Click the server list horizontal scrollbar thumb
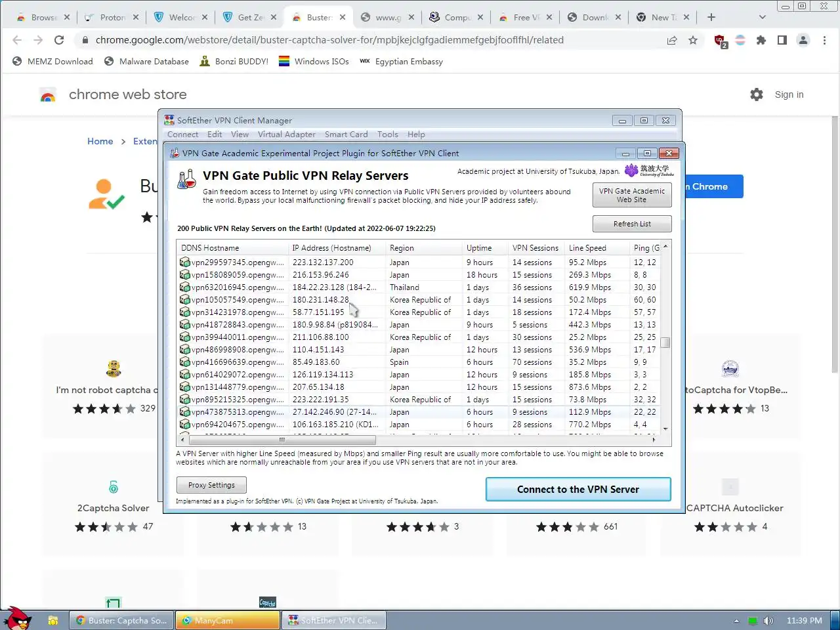The height and width of the screenshot is (630, 840). (282, 440)
